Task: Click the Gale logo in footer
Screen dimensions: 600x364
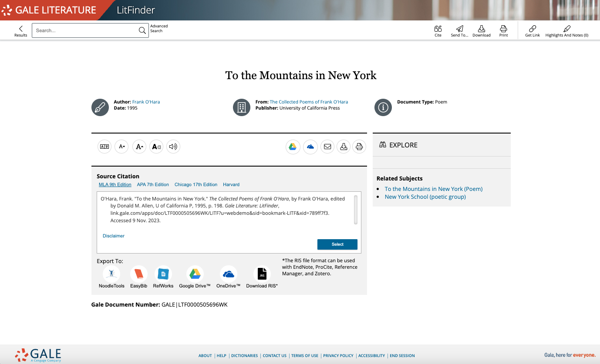Action: (x=38, y=355)
